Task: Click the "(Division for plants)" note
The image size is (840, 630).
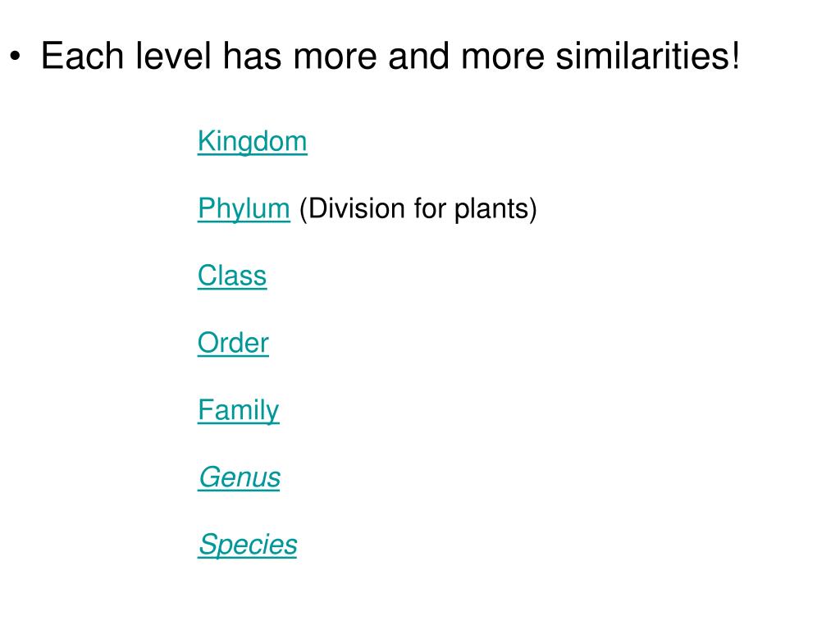Action: coord(418,209)
